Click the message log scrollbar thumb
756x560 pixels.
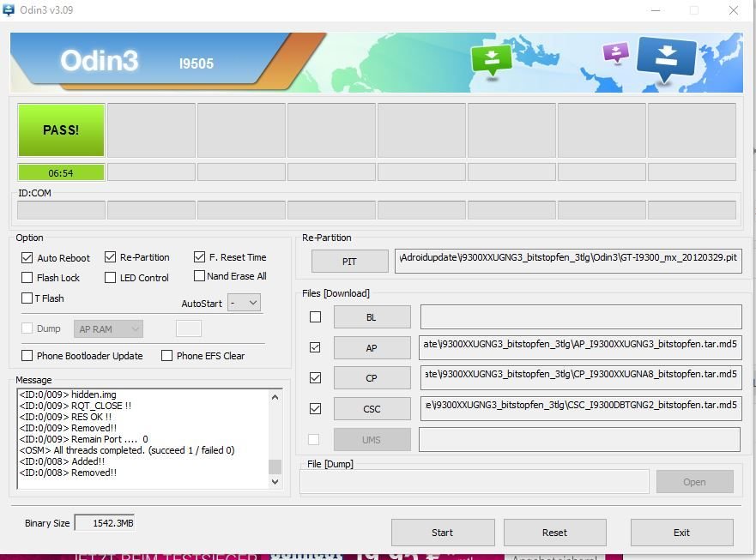275,467
